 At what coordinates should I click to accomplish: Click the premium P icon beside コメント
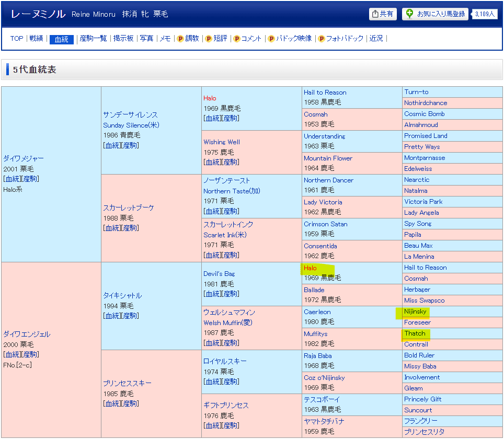(237, 39)
